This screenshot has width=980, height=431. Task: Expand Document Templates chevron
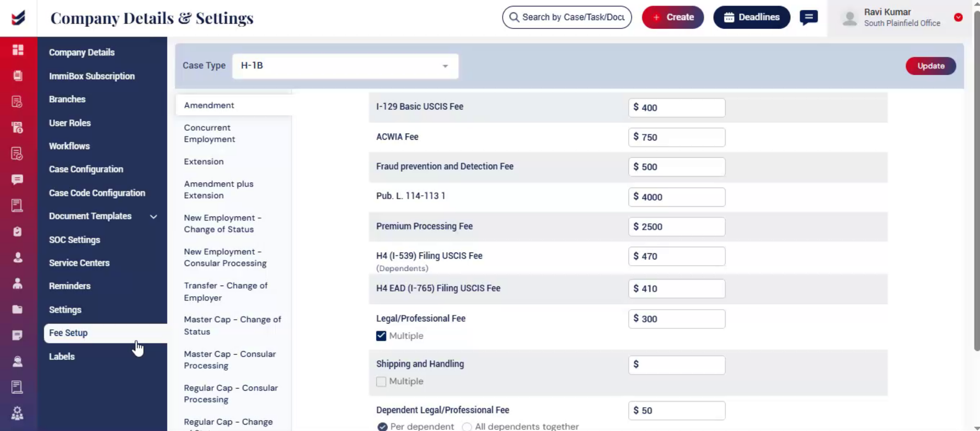pyautogui.click(x=154, y=217)
